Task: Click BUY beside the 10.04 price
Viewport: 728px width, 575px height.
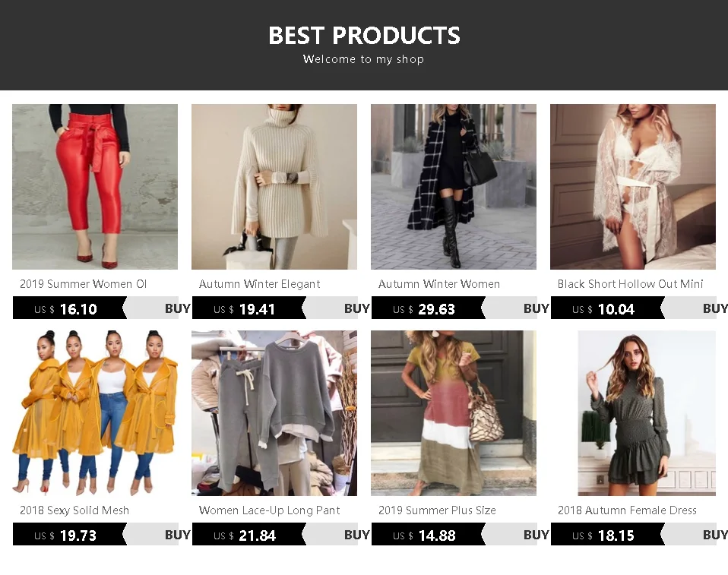Action: tap(715, 308)
